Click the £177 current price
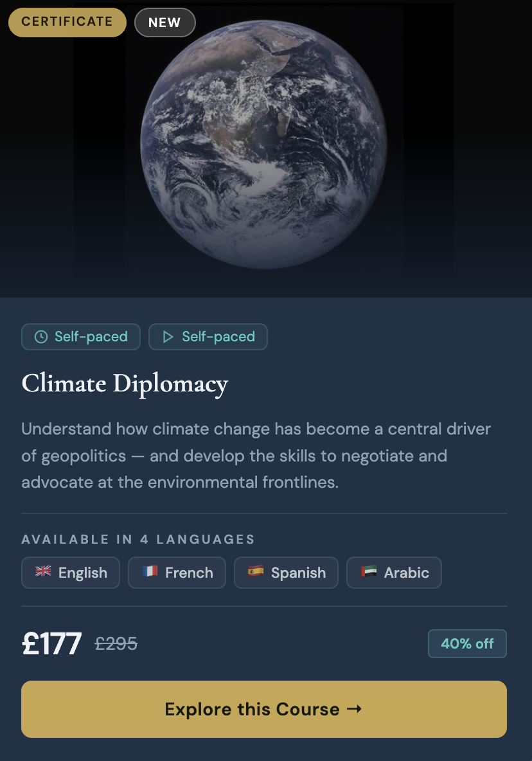The height and width of the screenshot is (761, 532). (52, 643)
